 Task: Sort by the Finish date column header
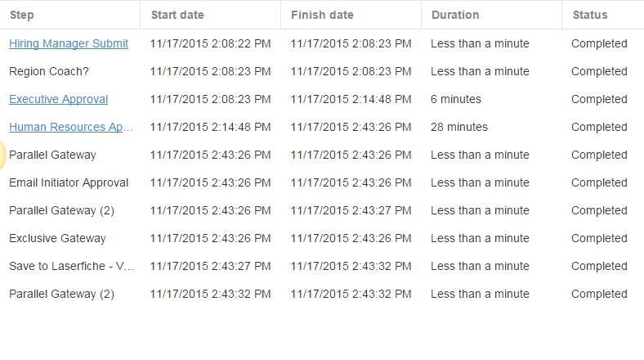click(x=322, y=15)
